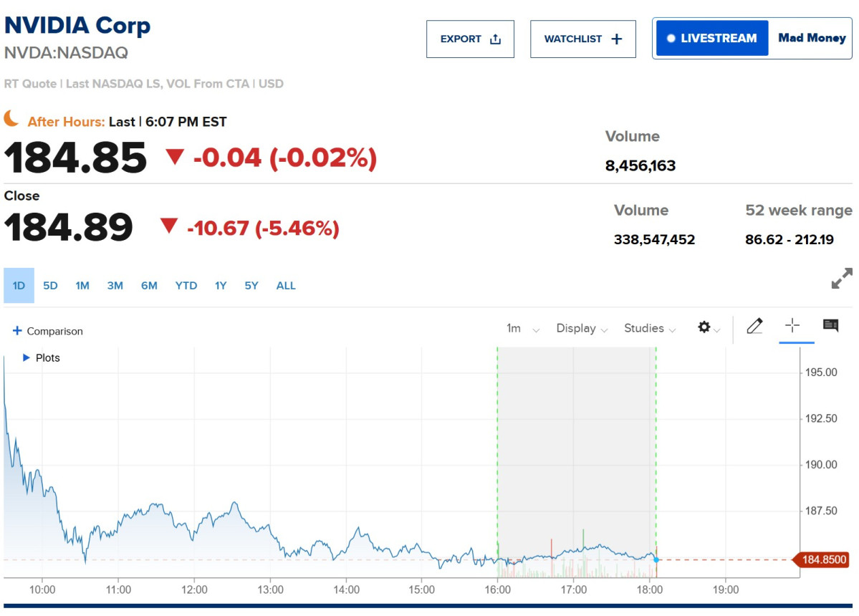Open the Studies dropdown
The image size is (859, 616).
650,328
